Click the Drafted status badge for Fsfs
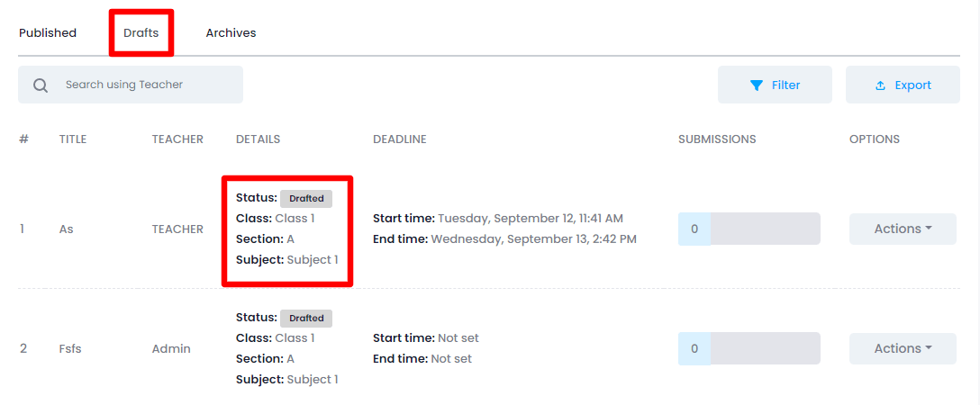The image size is (980, 405). coord(306,318)
